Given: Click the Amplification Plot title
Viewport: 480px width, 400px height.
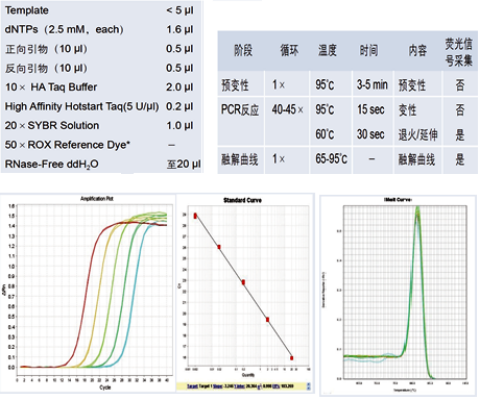Looking at the screenshot, I should click(x=97, y=199).
